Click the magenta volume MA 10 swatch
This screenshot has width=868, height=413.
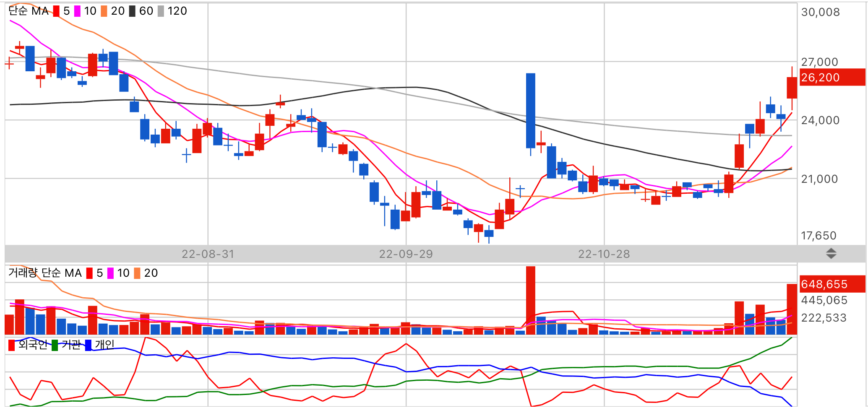pos(110,273)
